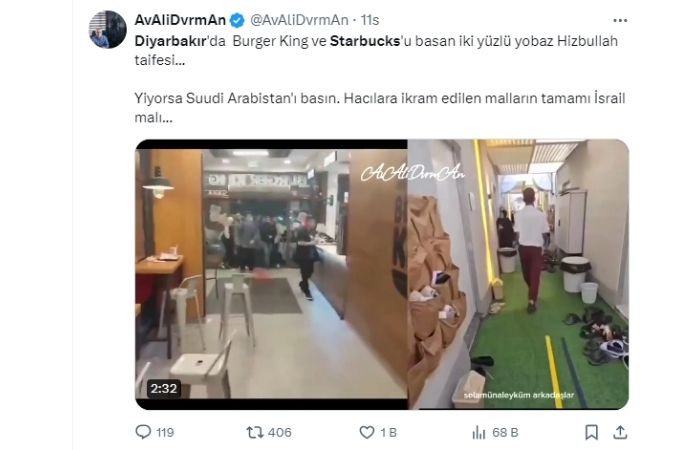The width and height of the screenshot is (690, 450).
Task: Like the tweet with the heart icon
Action: pos(367,432)
